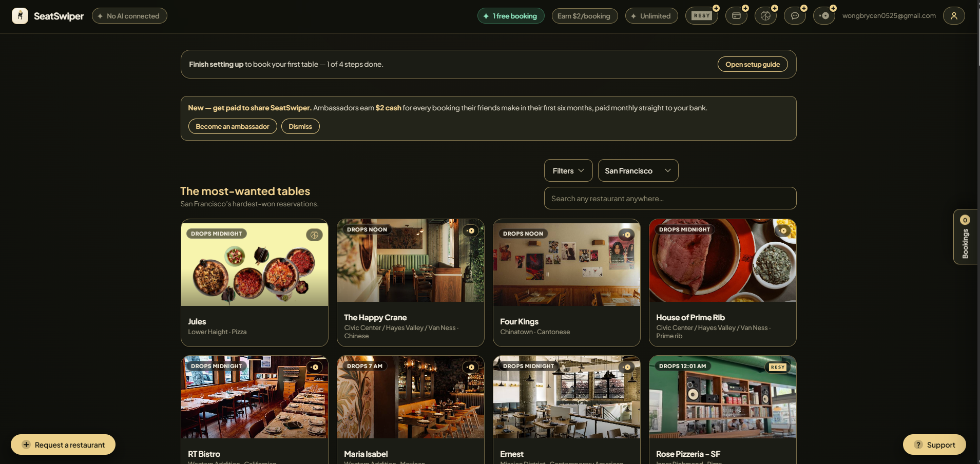Screen dimensions: 980x464
Task: Connect the RESY account icon in header
Action: click(x=702, y=16)
